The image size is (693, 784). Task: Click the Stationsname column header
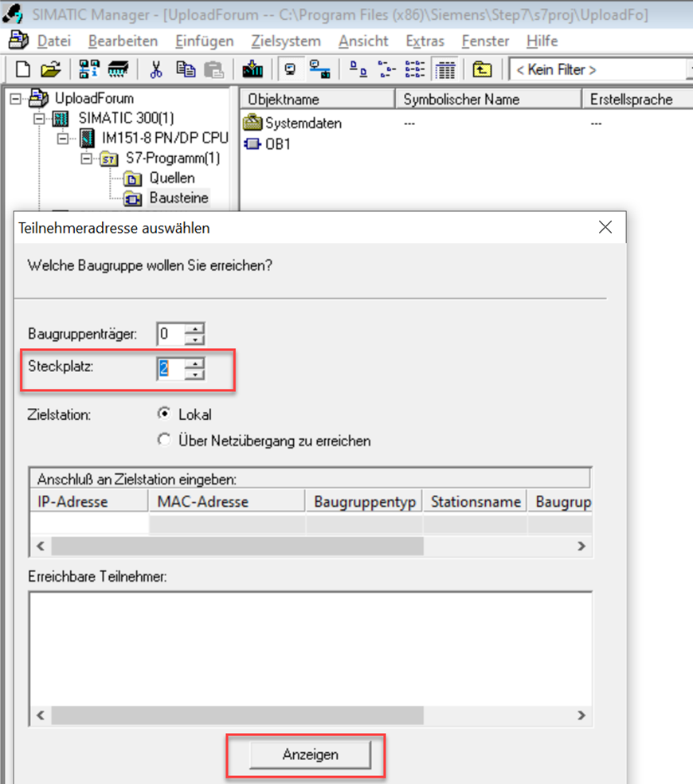tap(476, 501)
